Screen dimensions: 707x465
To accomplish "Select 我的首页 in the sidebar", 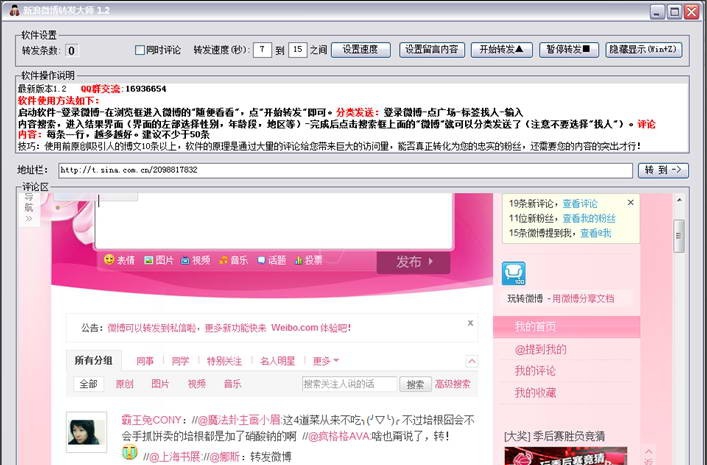I will [567, 327].
